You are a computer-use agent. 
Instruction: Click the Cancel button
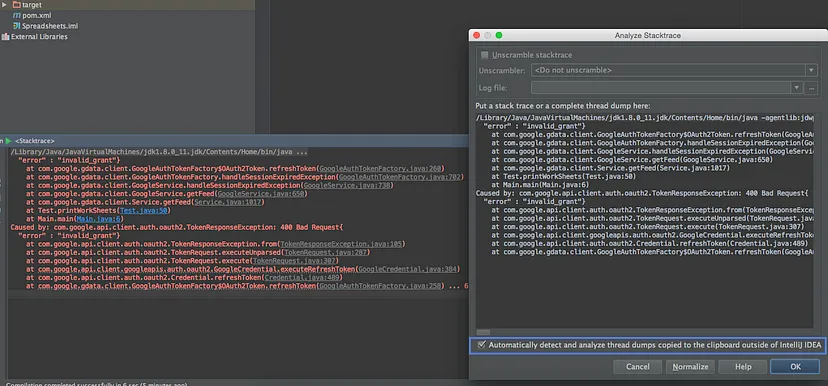637,366
